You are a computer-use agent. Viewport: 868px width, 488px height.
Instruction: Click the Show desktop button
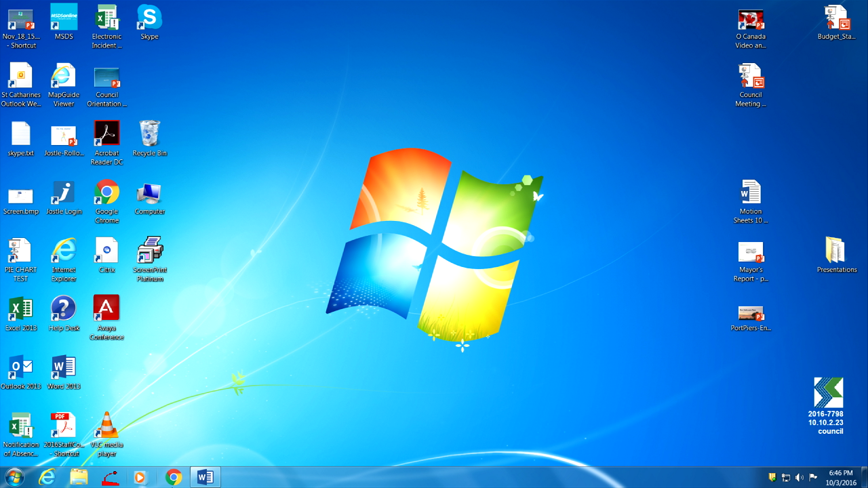(x=864, y=477)
